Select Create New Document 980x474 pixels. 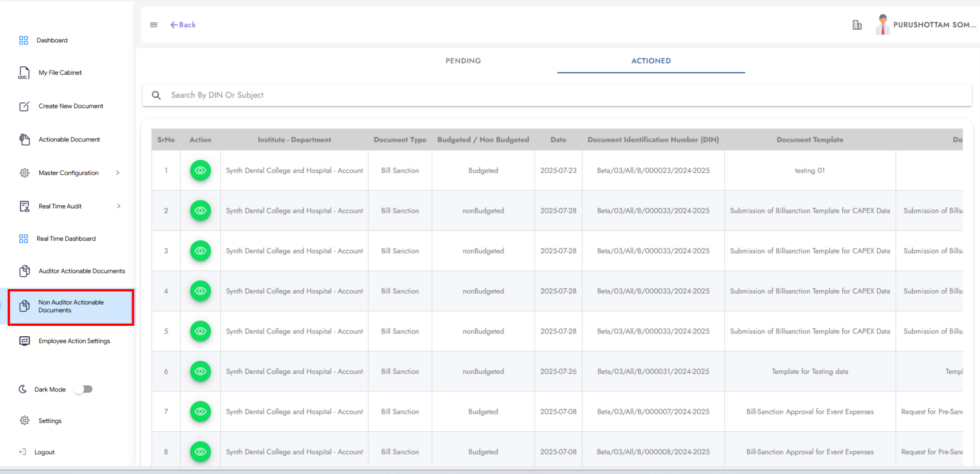pyautogui.click(x=70, y=106)
